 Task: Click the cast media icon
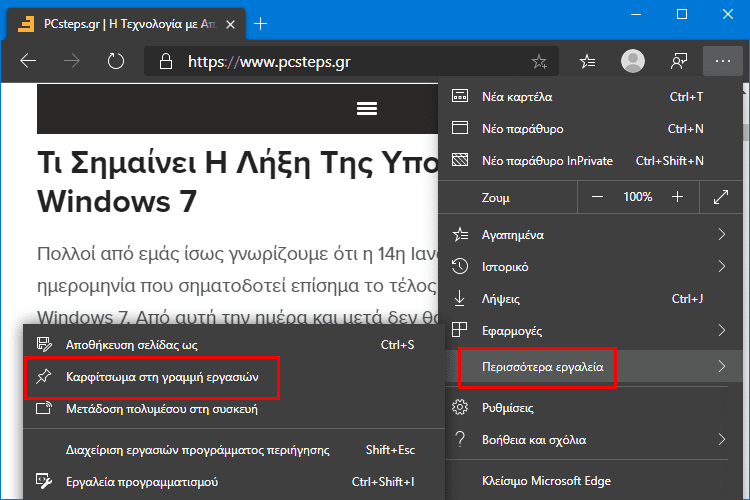(44, 408)
